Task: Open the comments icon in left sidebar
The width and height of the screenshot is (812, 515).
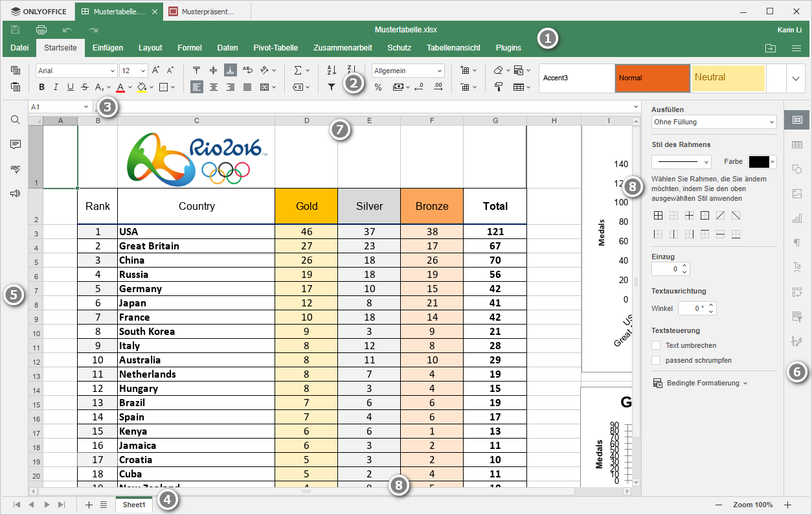Action: (16, 144)
